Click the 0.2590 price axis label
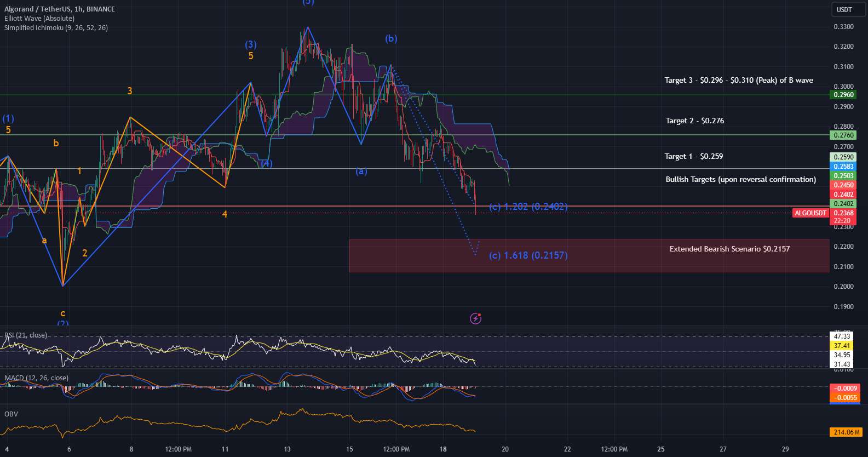868x457 pixels. (x=844, y=157)
